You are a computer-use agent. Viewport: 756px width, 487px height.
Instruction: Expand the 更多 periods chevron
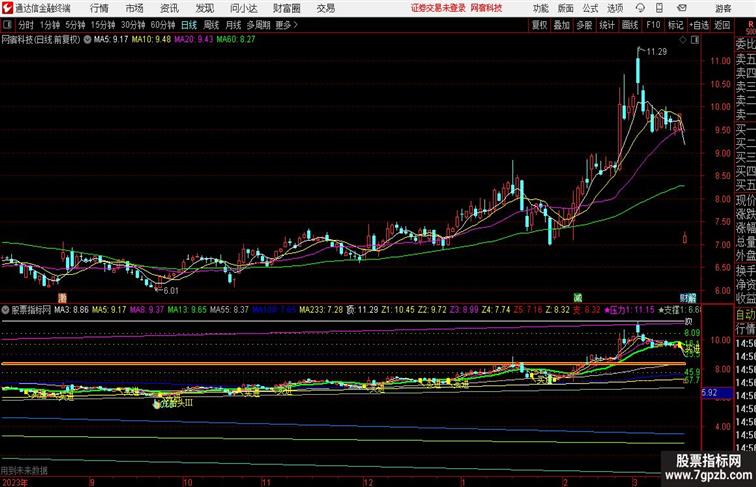point(286,25)
